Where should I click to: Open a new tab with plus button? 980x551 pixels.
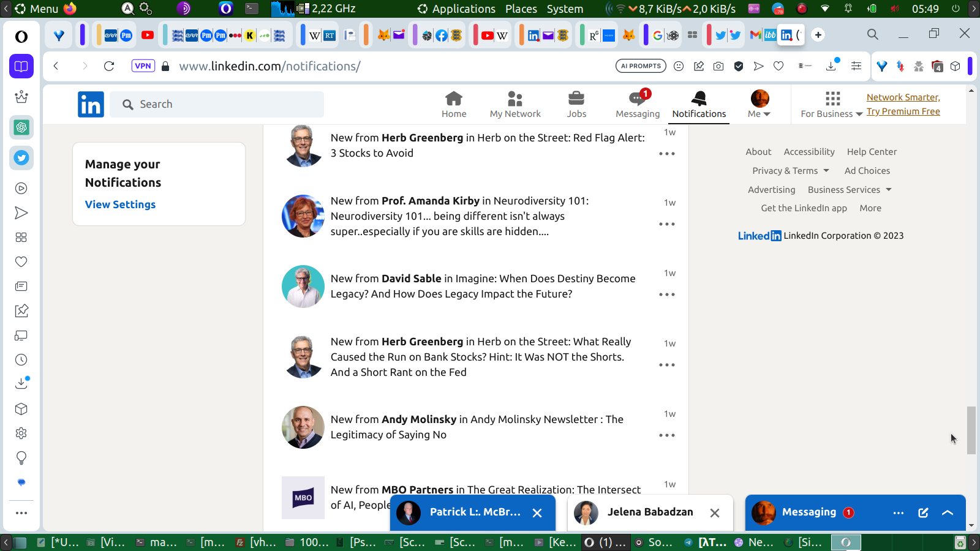tap(818, 35)
